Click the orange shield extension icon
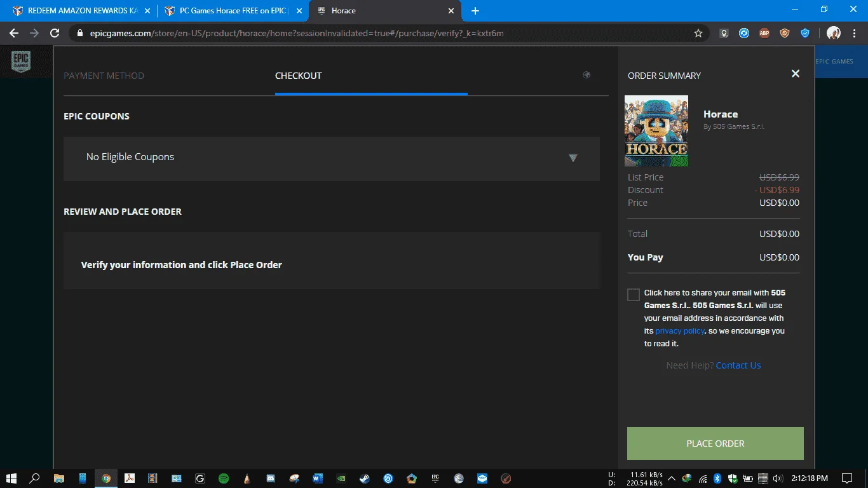The width and height of the screenshot is (868, 488). coord(785,33)
